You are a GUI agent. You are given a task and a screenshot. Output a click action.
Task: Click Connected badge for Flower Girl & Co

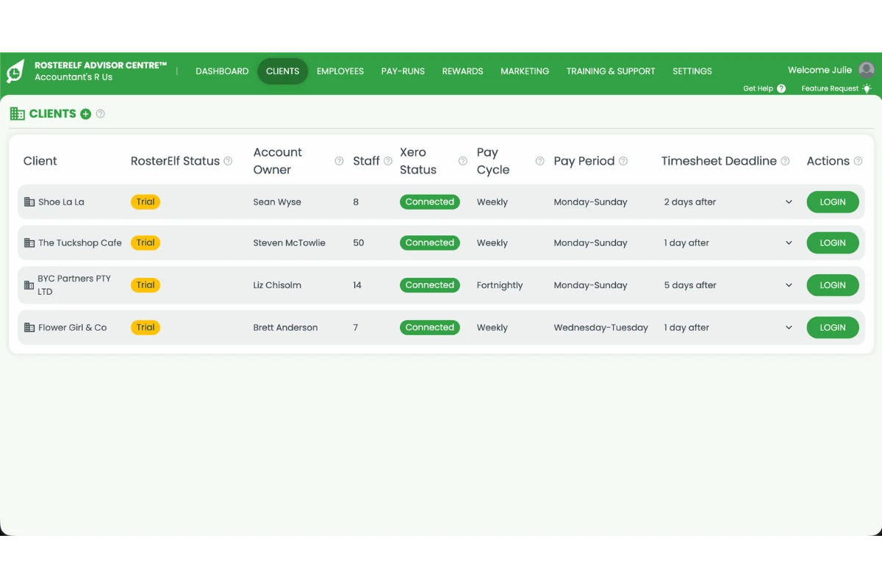pyautogui.click(x=430, y=328)
